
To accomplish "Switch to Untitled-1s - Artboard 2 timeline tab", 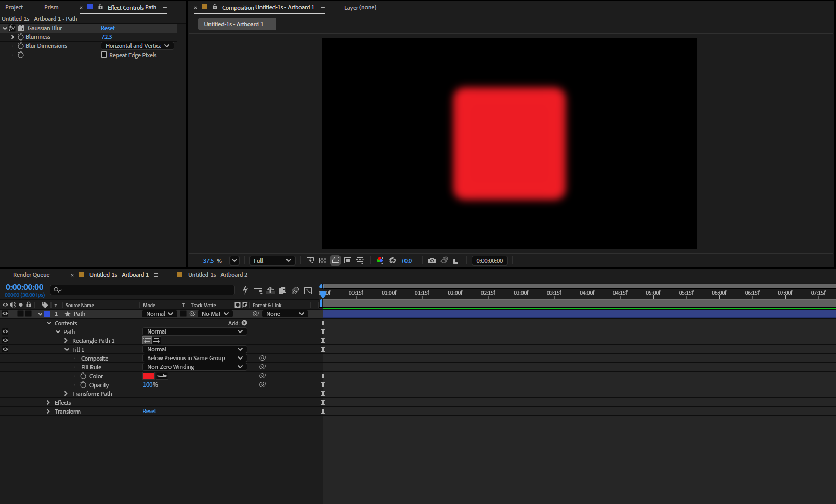I will tap(218, 275).
